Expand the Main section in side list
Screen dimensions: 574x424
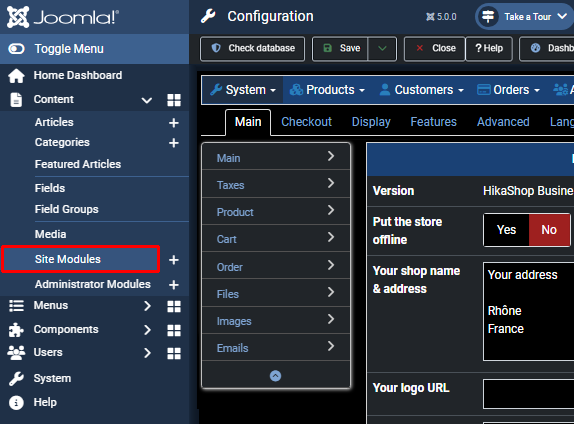tap(276, 157)
